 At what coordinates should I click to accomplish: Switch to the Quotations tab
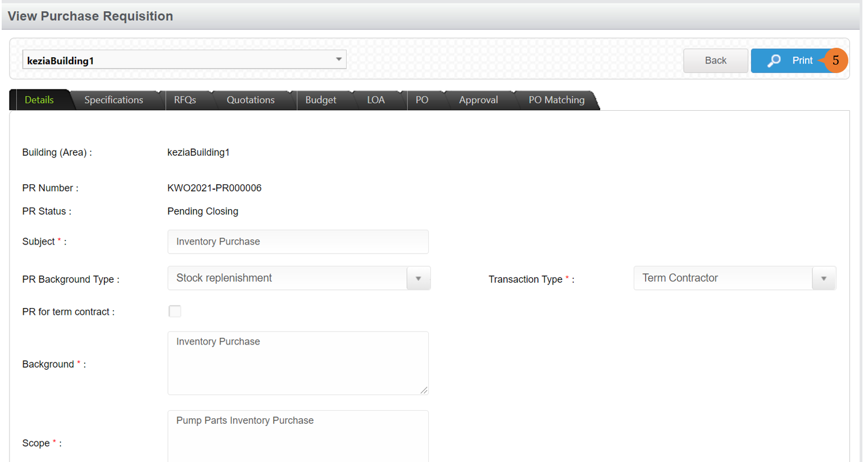click(251, 100)
